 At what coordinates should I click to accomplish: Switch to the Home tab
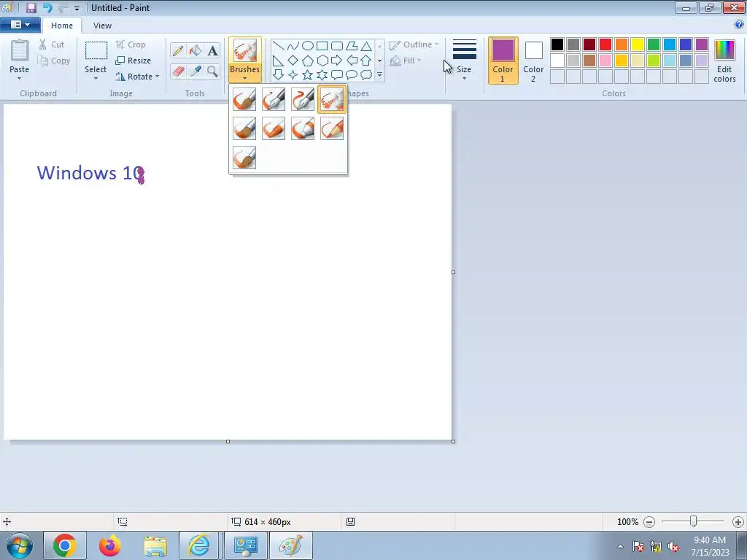pos(62,26)
